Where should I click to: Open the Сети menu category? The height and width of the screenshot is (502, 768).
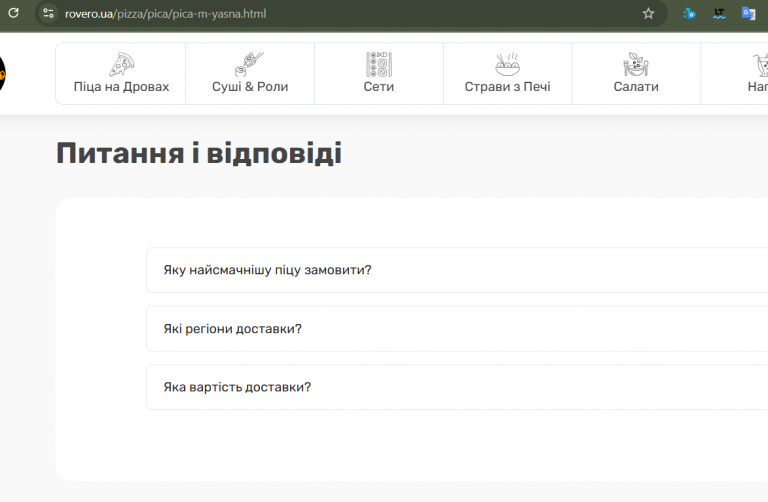379,73
